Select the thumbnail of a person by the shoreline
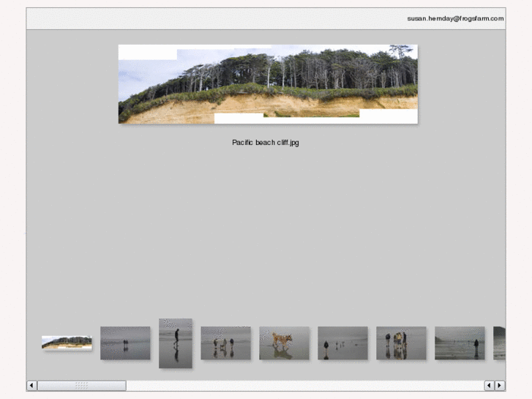Screen dimensions: 532x399 (x=460, y=343)
